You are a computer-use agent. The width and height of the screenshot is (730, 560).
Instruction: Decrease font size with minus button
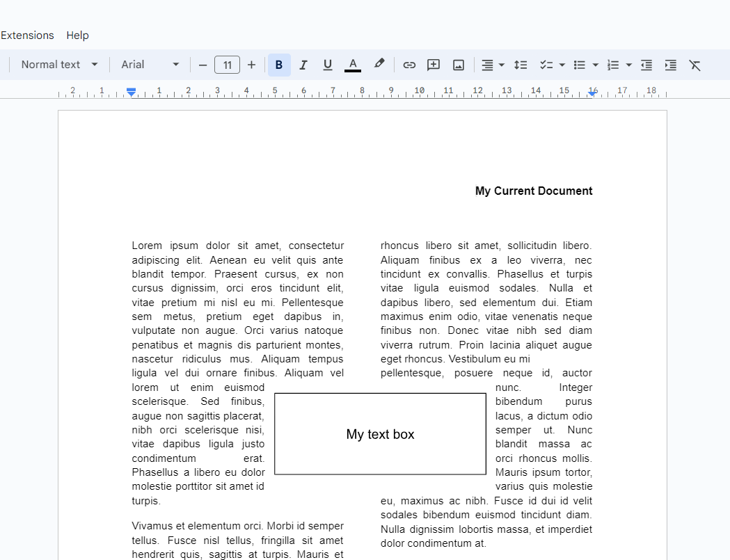point(203,64)
